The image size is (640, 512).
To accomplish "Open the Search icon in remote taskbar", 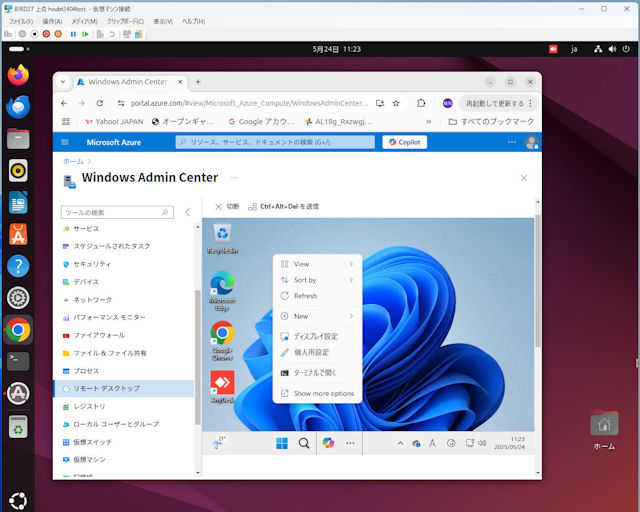I will 304,443.
